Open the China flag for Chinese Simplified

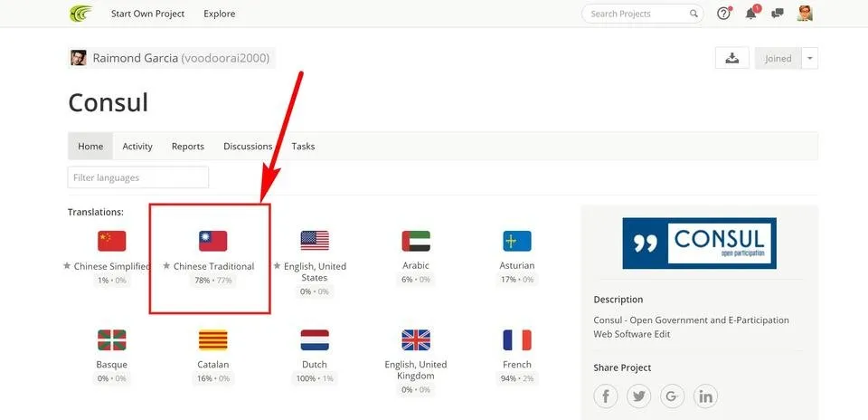[112, 241]
